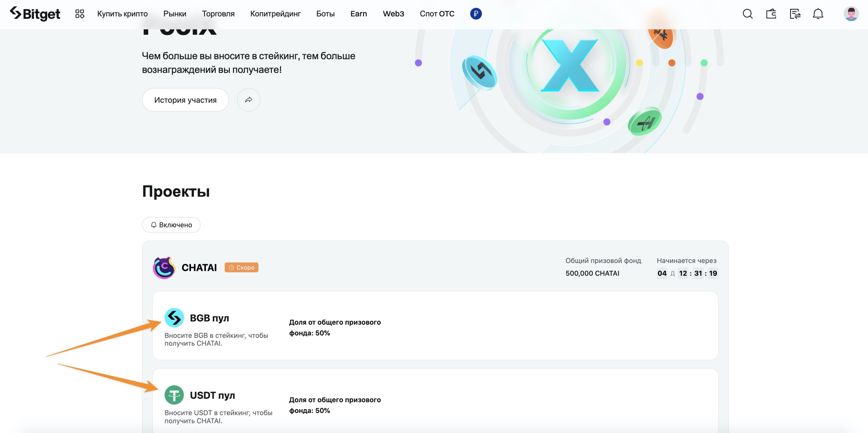Click the blue Bitget coin in banner
Screen dimensions: 868x433
tap(479, 73)
